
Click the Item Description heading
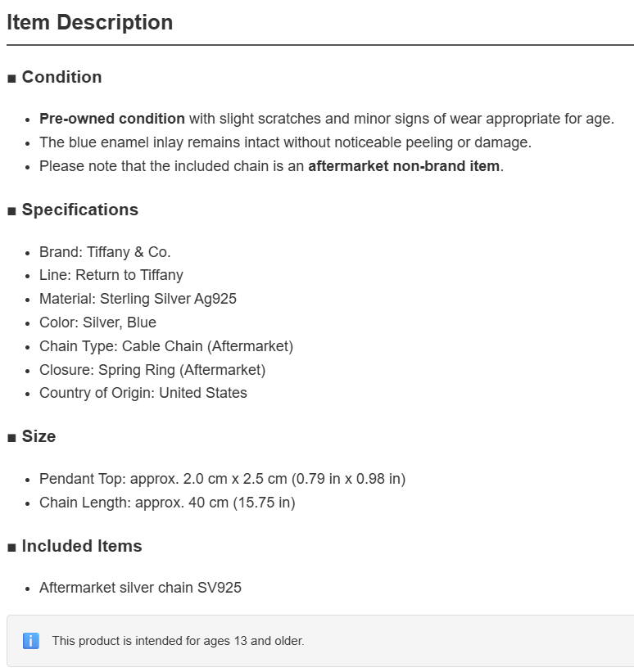coord(89,22)
